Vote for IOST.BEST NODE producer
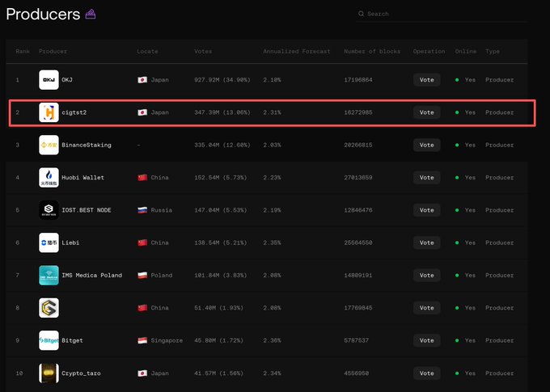 [426, 210]
